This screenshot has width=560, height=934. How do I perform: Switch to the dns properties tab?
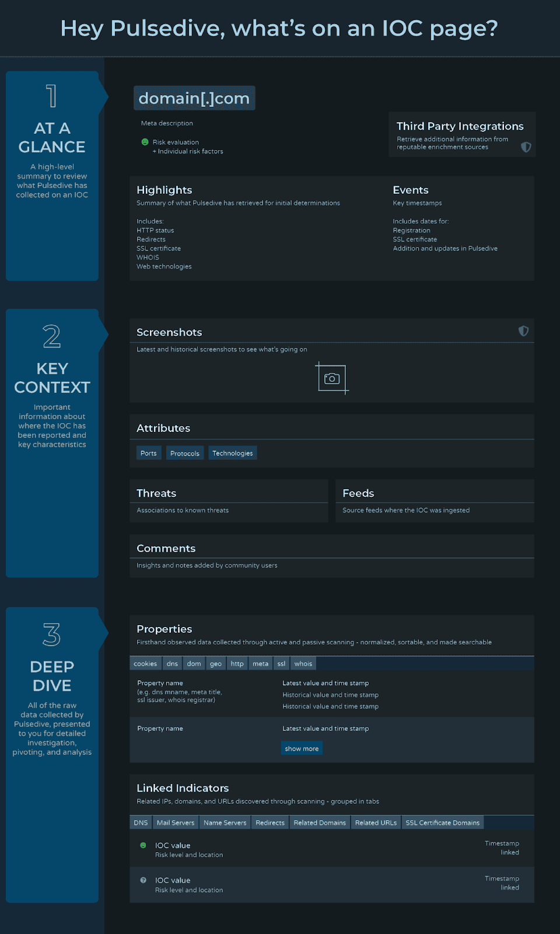[x=172, y=664]
